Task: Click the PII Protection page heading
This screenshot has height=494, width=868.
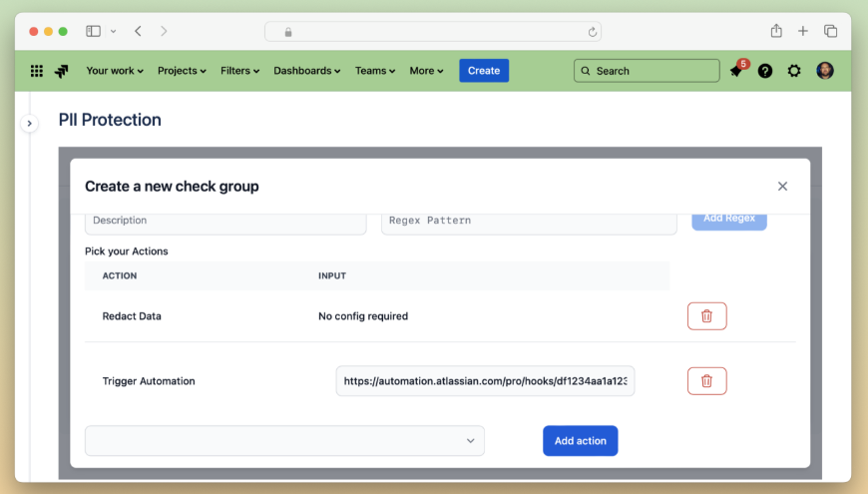Action: click(x=110, y=120)
